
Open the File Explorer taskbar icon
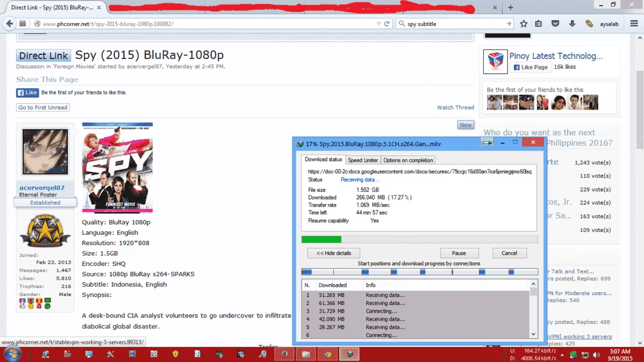(306, 354)
